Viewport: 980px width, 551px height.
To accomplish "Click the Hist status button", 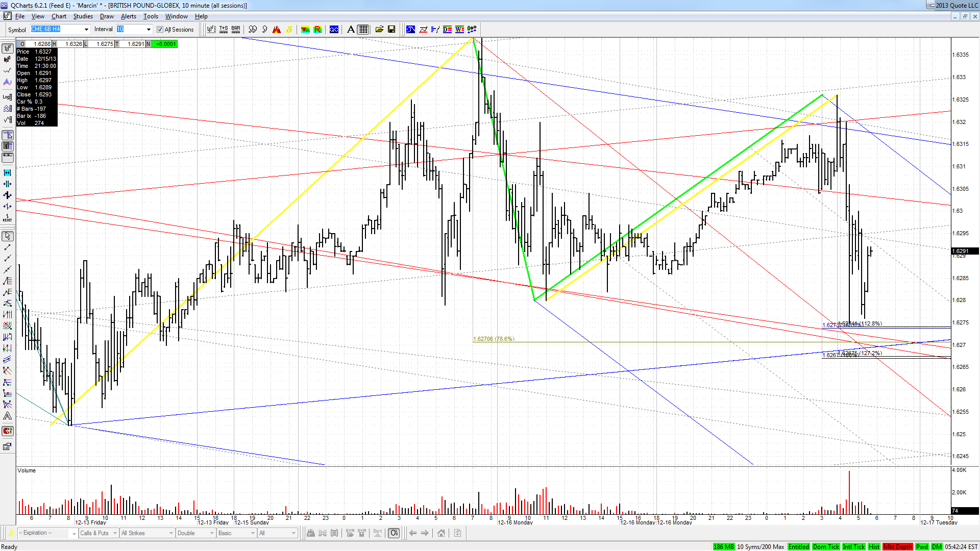I will tap(874, 547).
